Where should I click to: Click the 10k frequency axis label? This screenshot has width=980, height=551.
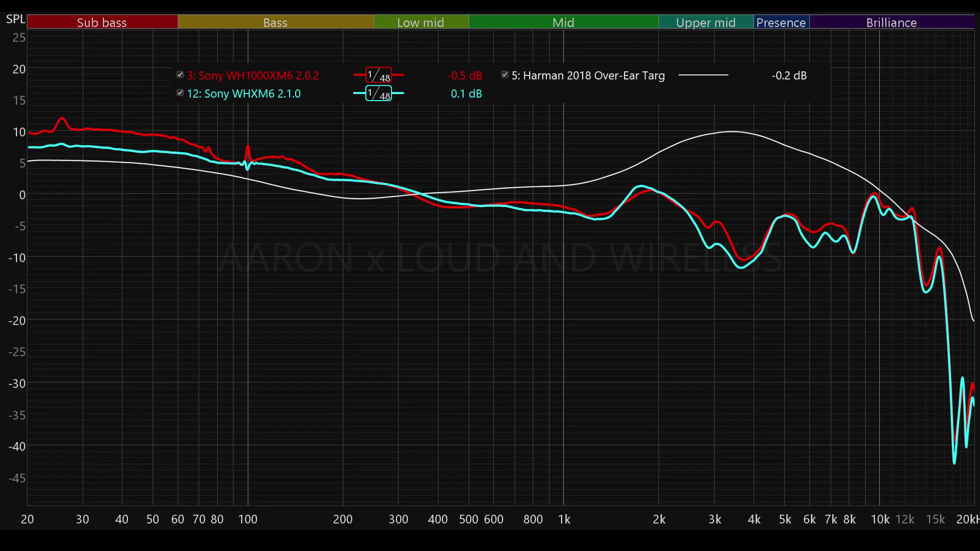(880, 519)
